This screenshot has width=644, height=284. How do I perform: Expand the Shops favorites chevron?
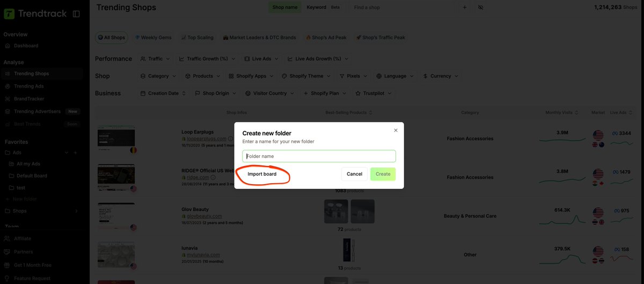click(76, 211)
